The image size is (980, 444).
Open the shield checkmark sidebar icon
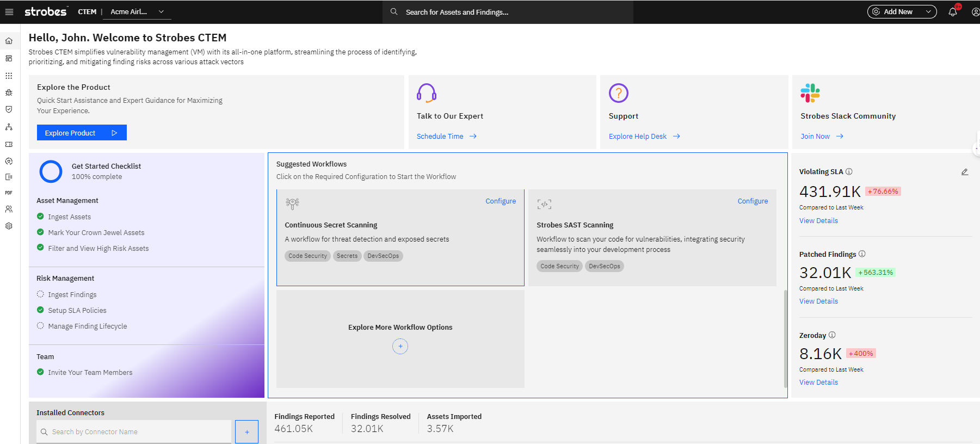[9, 109]
